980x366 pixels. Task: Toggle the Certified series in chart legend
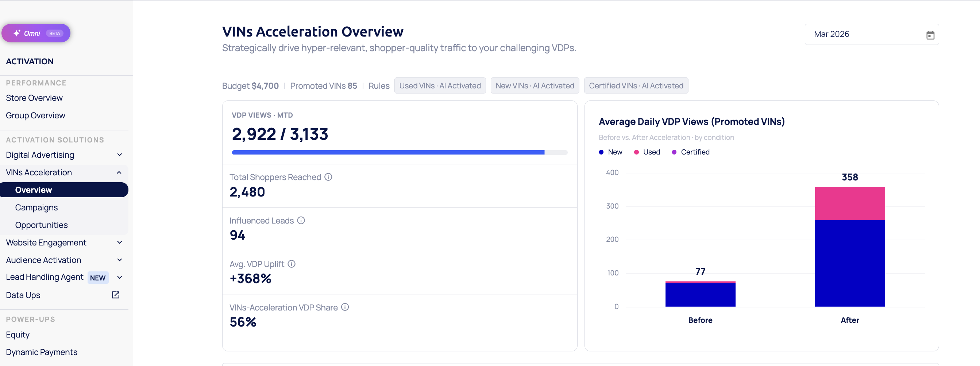(690, 152)
